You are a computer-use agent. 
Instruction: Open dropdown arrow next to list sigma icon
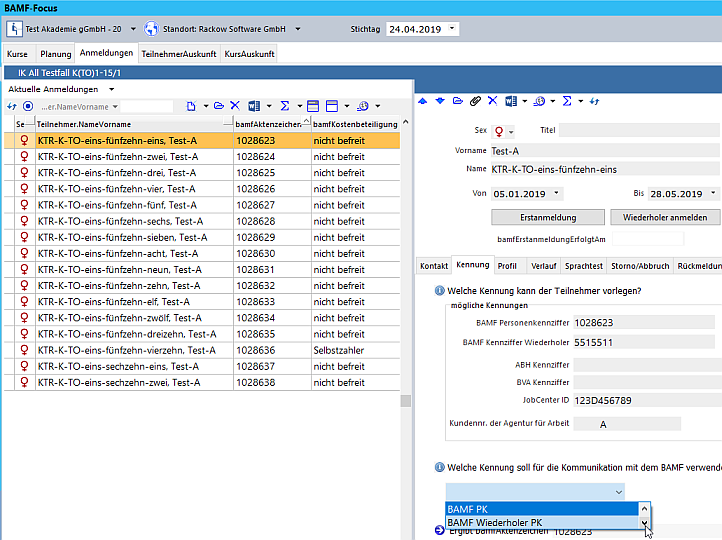coord(300,106)
